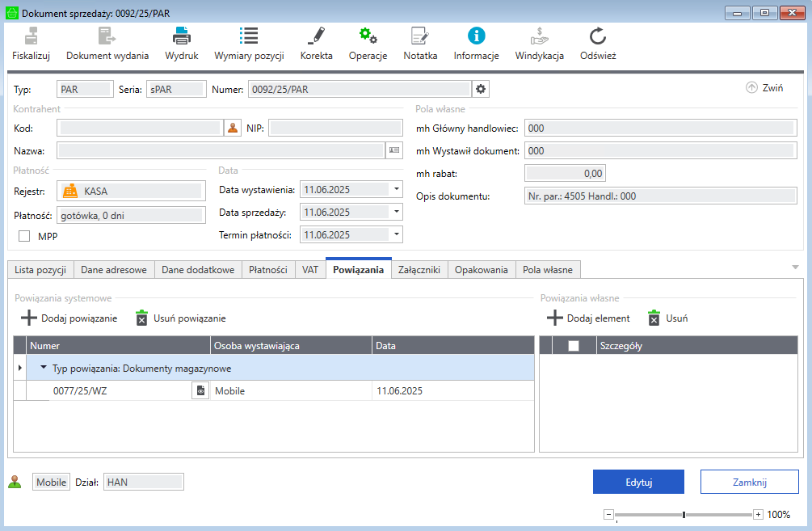The height and width of the screenshot is (531, 812).
Task: Switch to the Lista pozycji tab
Action: tap(40, 270)
